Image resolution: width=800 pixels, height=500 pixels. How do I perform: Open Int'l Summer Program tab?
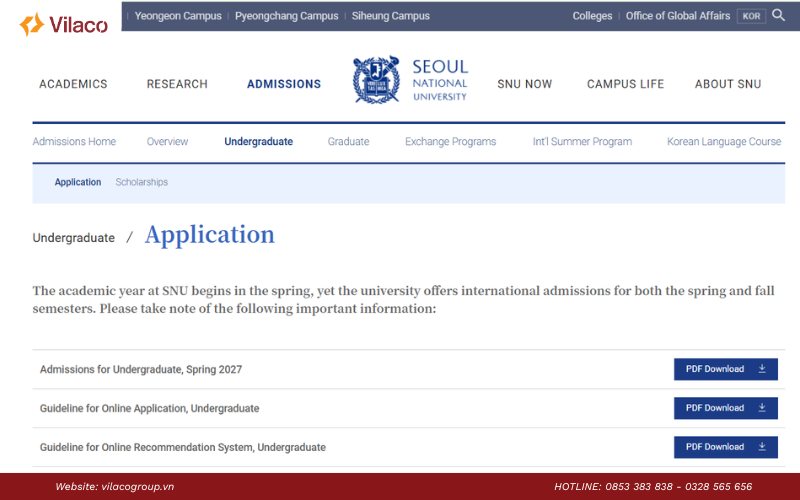click(582, 141)
